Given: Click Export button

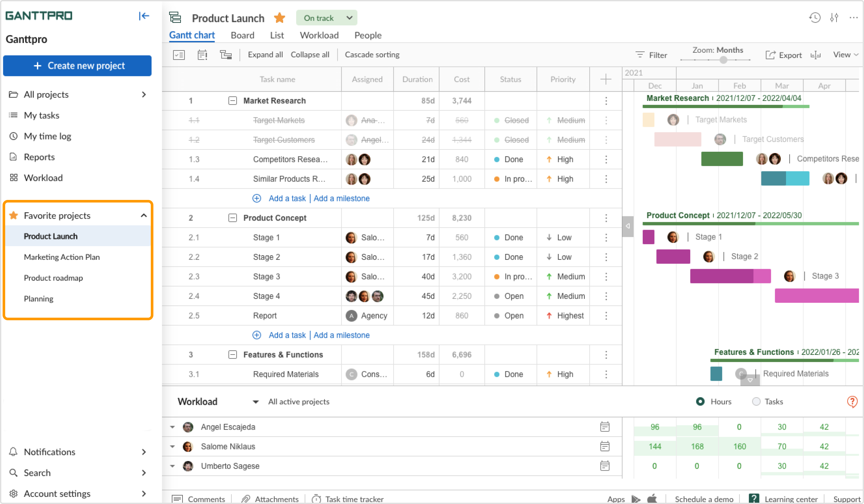Looking at the screenshot, I should coord(783,55).
